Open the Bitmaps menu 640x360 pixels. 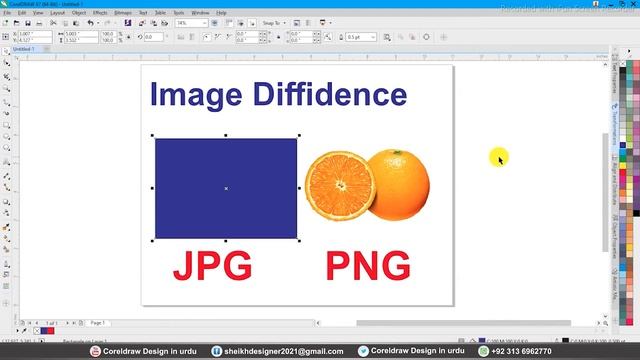point(122,13)
